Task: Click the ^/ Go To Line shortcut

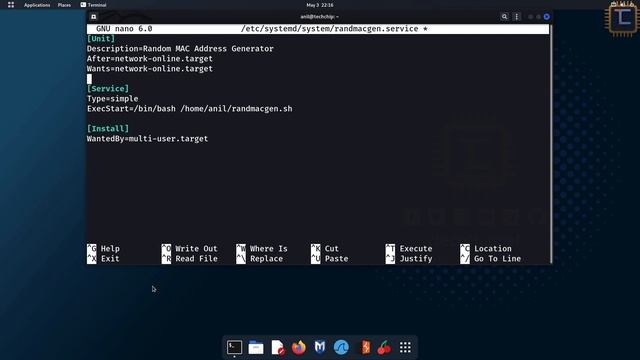Action: tap(491, 259)
